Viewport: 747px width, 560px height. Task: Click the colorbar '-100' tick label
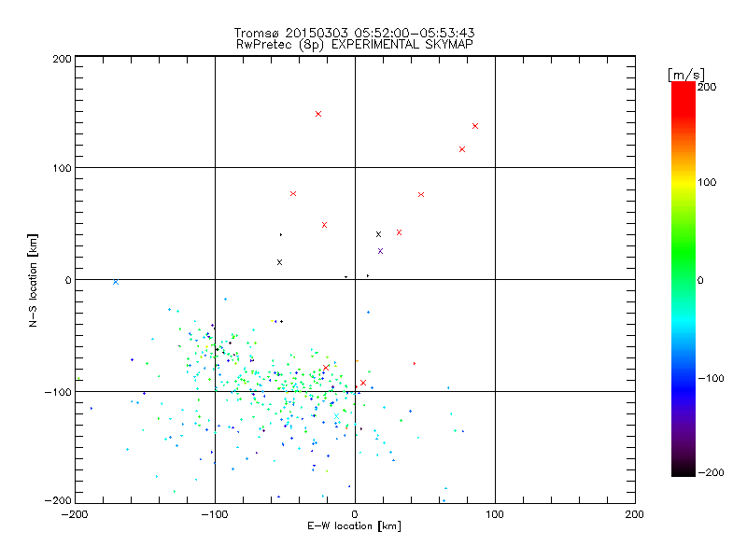coord(711,378)
